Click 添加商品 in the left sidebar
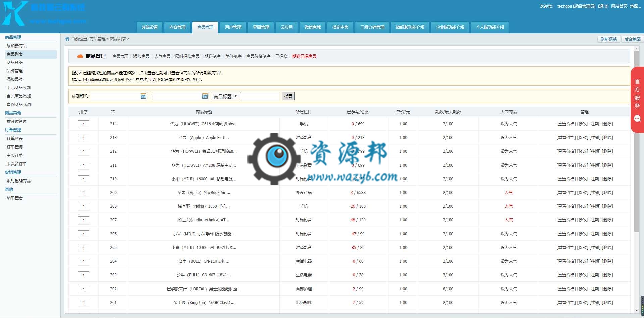This screenshot has height=318, width=644. (17, 46)
